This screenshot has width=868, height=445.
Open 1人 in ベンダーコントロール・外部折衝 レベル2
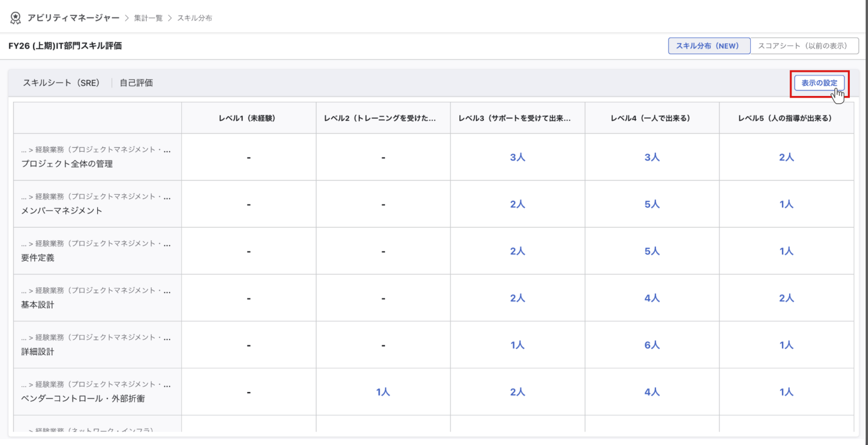(383, 392)
